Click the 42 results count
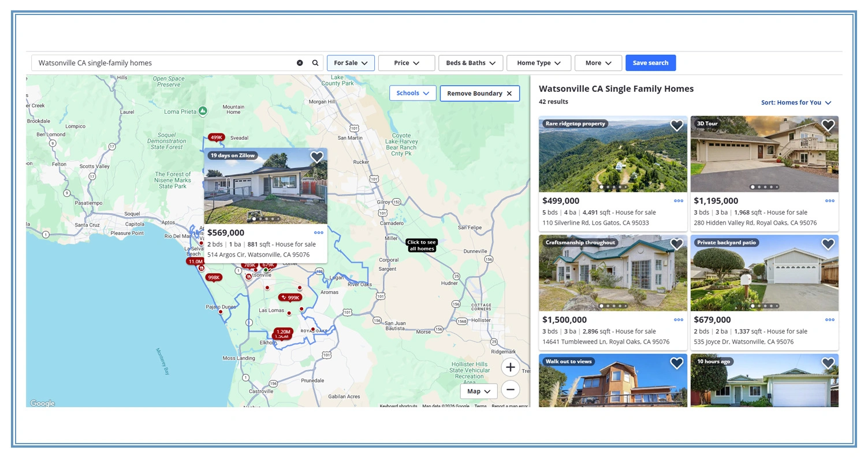868x458 pixels. pos(553,102)
